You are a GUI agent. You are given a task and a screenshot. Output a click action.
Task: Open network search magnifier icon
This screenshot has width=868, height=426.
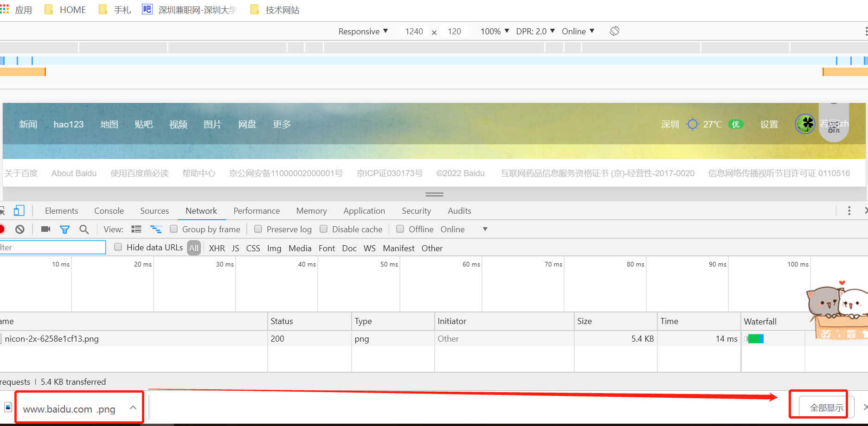coord(84,229)
